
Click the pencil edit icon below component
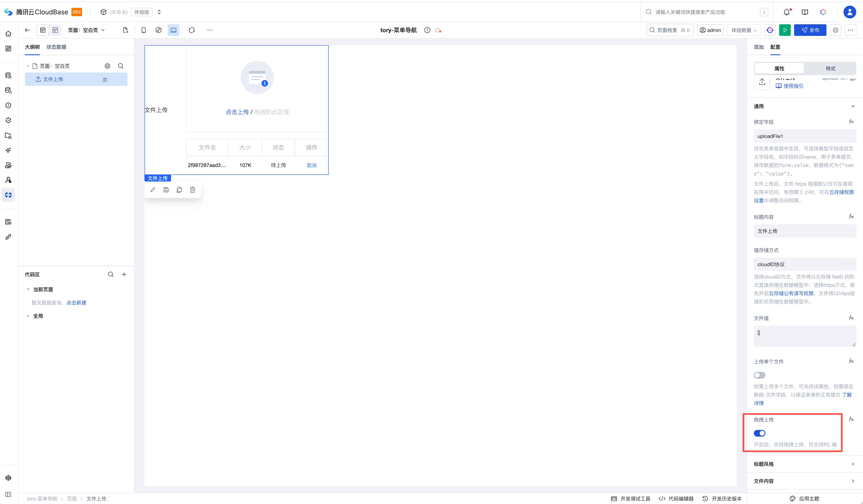point(153,190)
